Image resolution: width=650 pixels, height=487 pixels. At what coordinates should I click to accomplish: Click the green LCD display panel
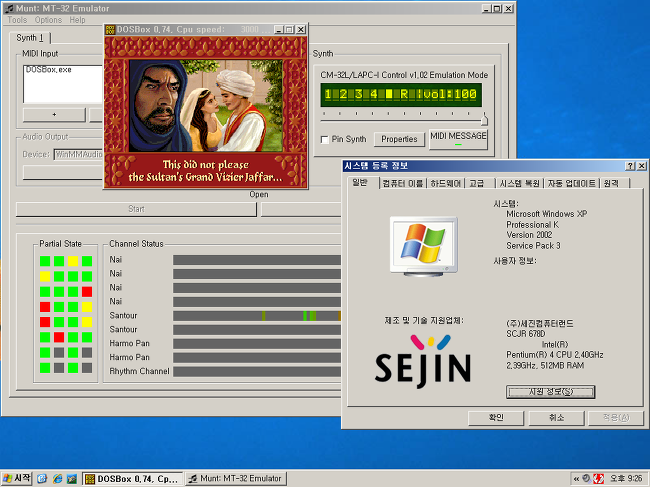point(401,94)
